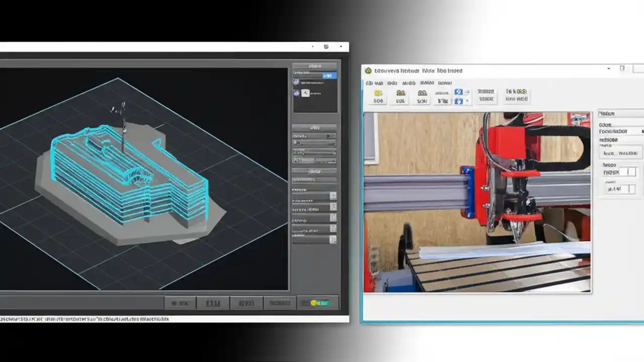The width and height of the screenshot is (644, 362).
Task: Open the first menu in the CNC controller menu bar
Action: (374, 82)
